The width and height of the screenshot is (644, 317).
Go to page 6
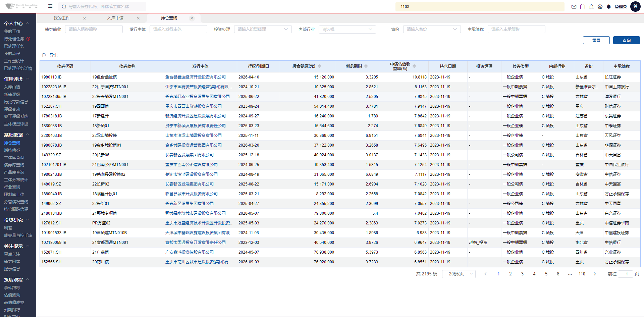558,274
